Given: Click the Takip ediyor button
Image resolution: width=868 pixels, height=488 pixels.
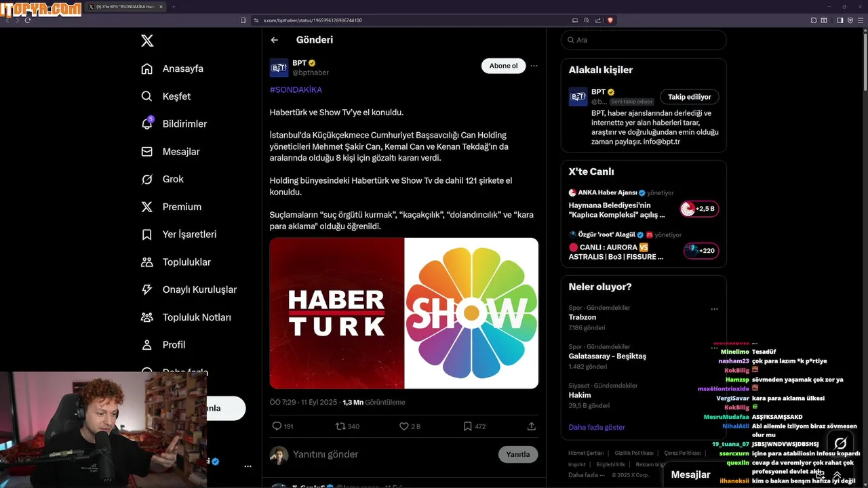Looking at the screenshot, I should (x=690, y=97).
